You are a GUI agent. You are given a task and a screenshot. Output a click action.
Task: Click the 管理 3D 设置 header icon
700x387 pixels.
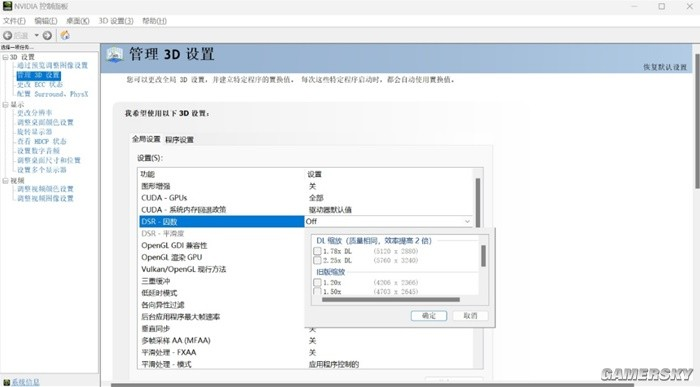[115, 54]
